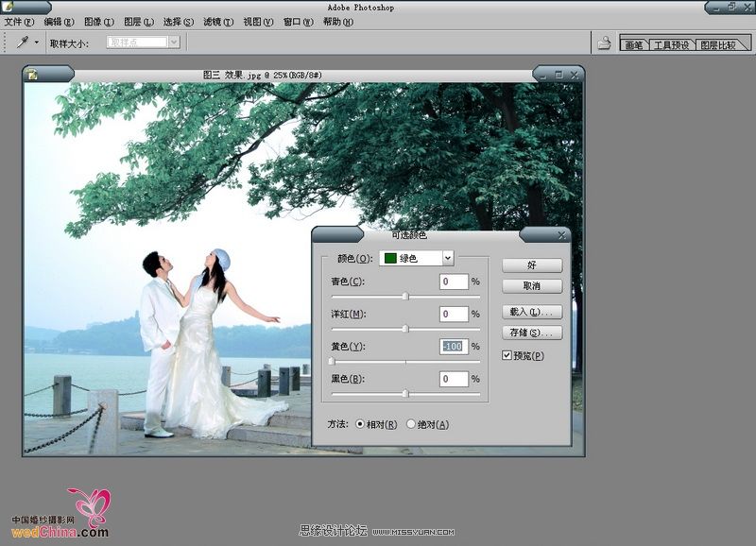
Task: Click the 洋红 slider handle
Action: point(405,329)
